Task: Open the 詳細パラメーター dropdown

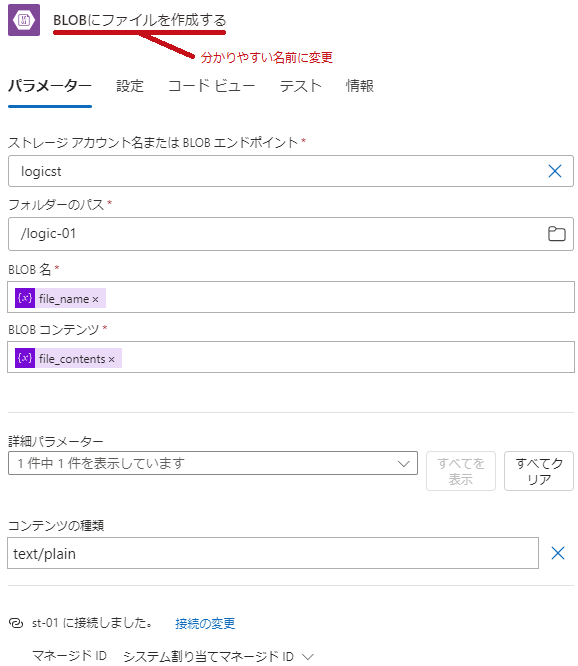Action: [213, 463]
